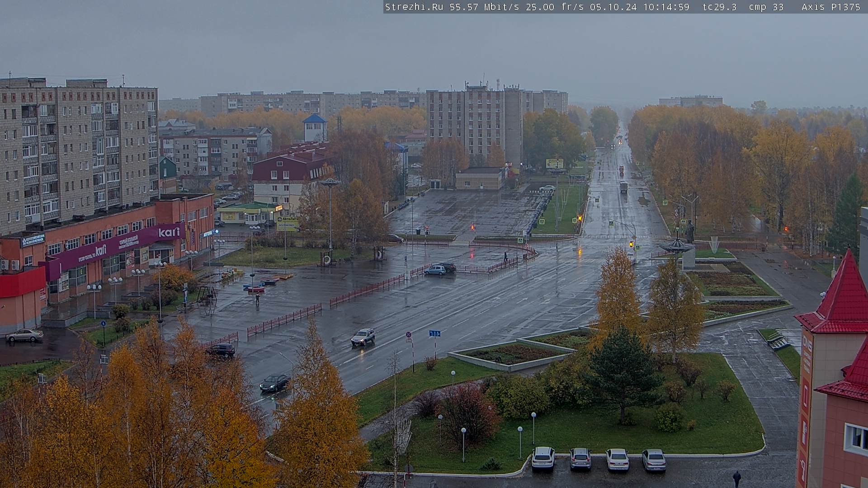
Task: Click the "cmp 33" compression value
Action: [766, 7]
